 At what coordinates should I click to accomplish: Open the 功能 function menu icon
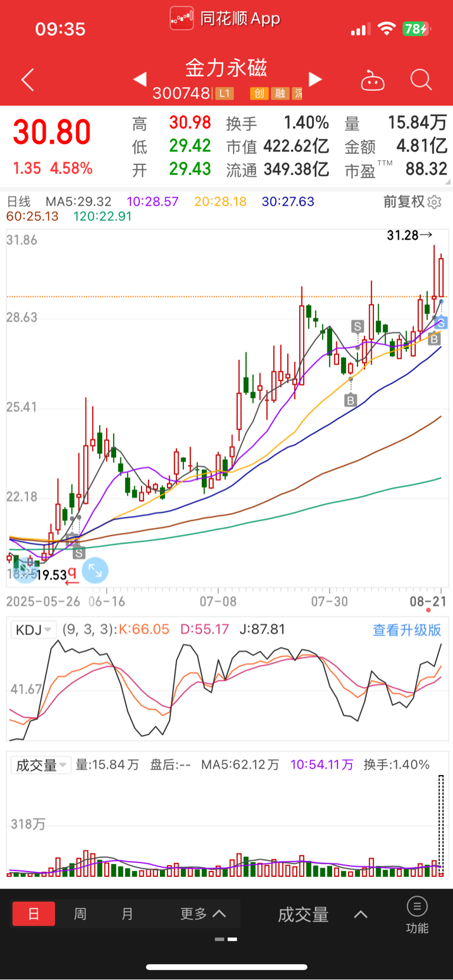(x=417, y=915)
